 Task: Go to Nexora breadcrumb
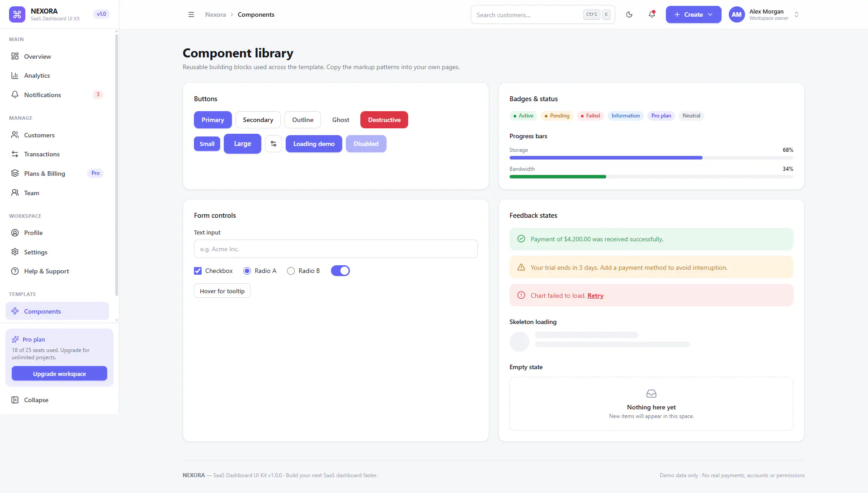[x=215, y=14]
